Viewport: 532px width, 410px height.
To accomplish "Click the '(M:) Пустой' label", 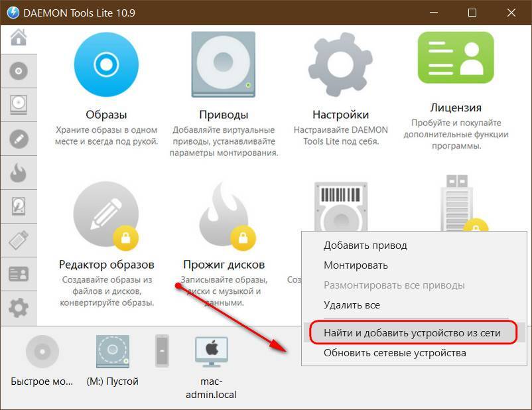I will pos(113,381).
